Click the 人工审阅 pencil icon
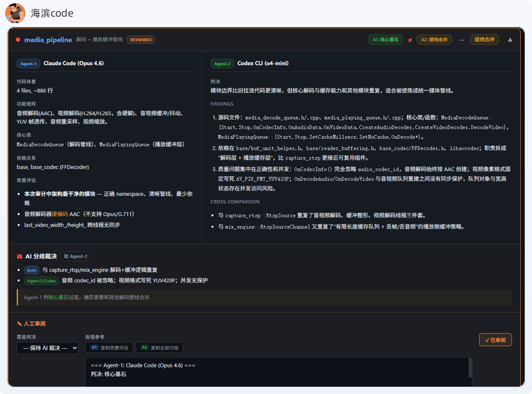The height and width of the screenshot is (394, 532). pos(19,324)
